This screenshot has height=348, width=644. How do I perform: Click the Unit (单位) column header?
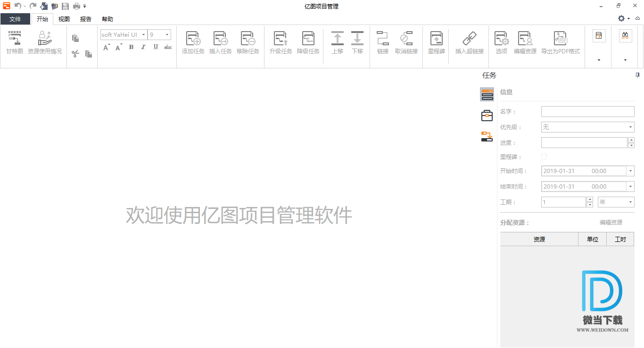593,240
